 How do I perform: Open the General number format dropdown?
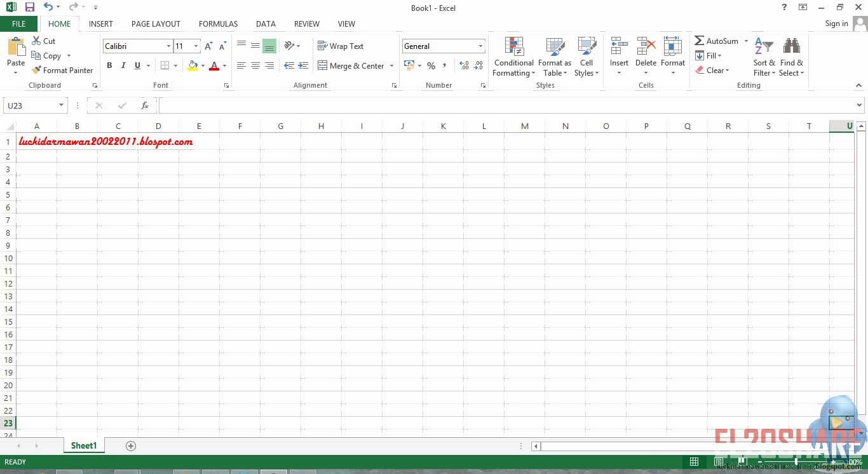click(480, 46)
